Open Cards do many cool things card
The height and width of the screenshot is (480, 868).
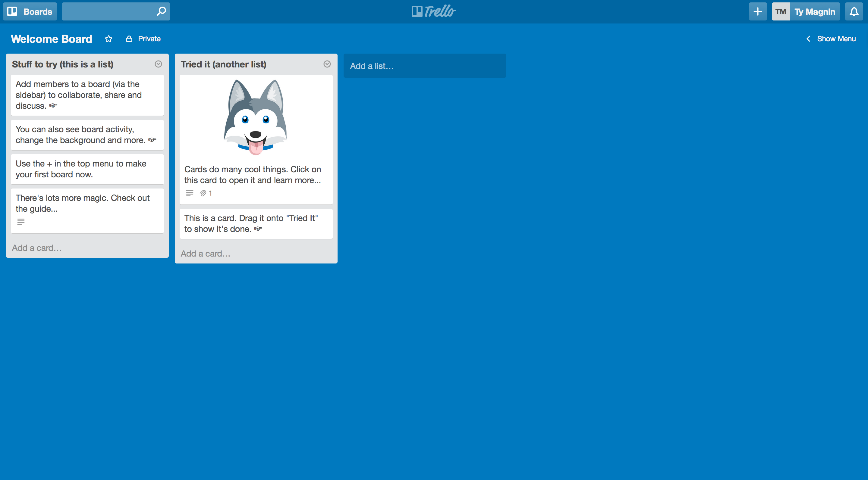point(256,140)
